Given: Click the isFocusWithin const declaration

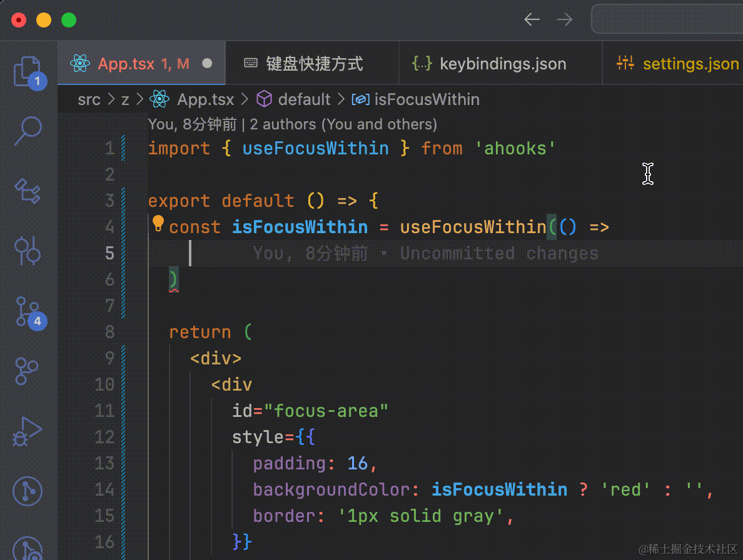Looking at the screenshot, I should 300,227.
